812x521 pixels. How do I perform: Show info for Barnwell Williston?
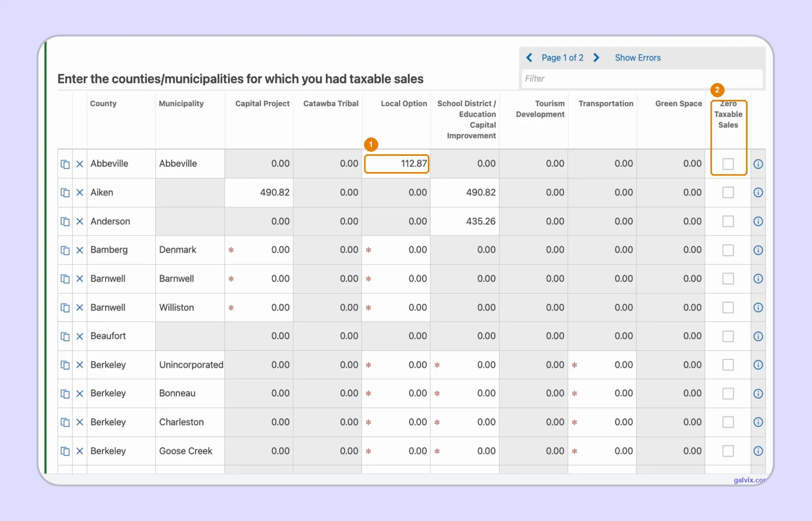pyautogui.click(x=758, y=308)
